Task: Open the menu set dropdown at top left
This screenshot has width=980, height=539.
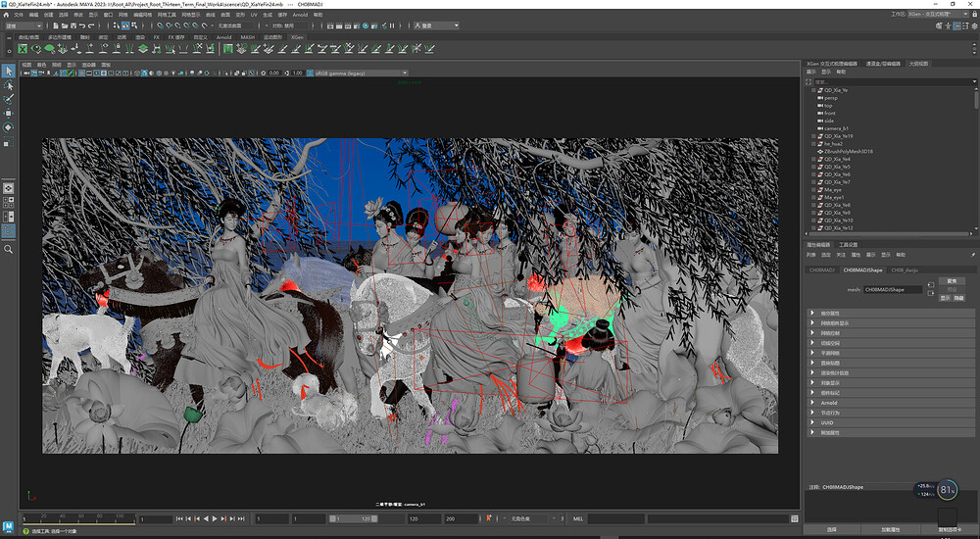Action: tap(24, 25)
